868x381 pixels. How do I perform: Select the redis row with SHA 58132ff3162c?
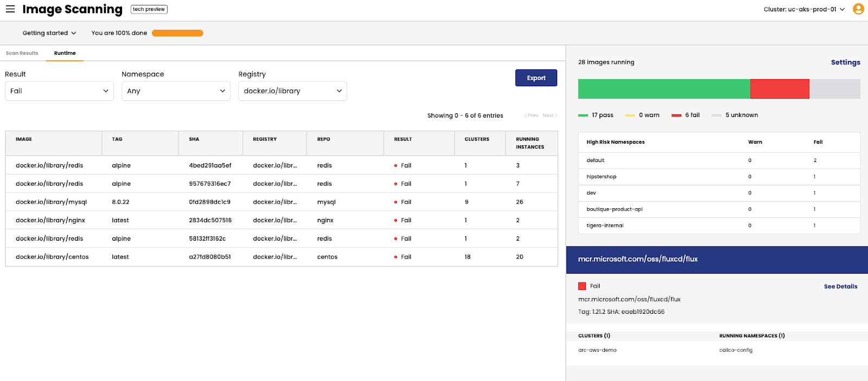[x=282, y=238]
